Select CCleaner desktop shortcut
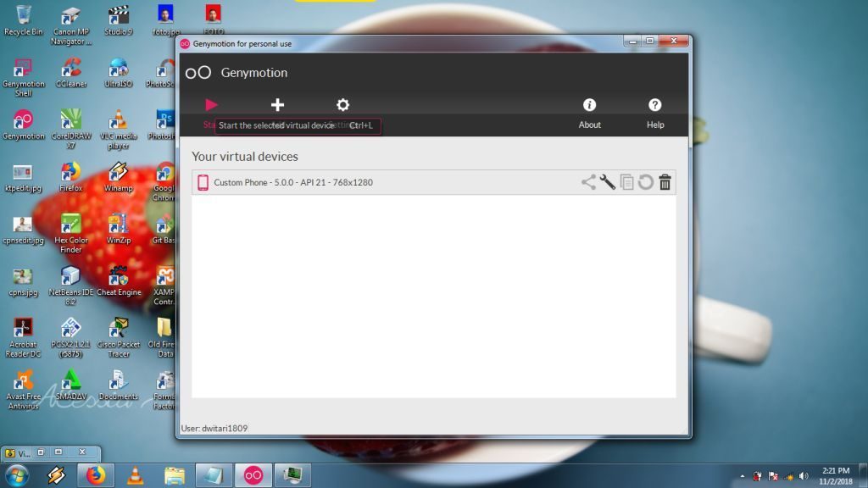This screenshot has width=868, height=488. (x=71, y=73)
